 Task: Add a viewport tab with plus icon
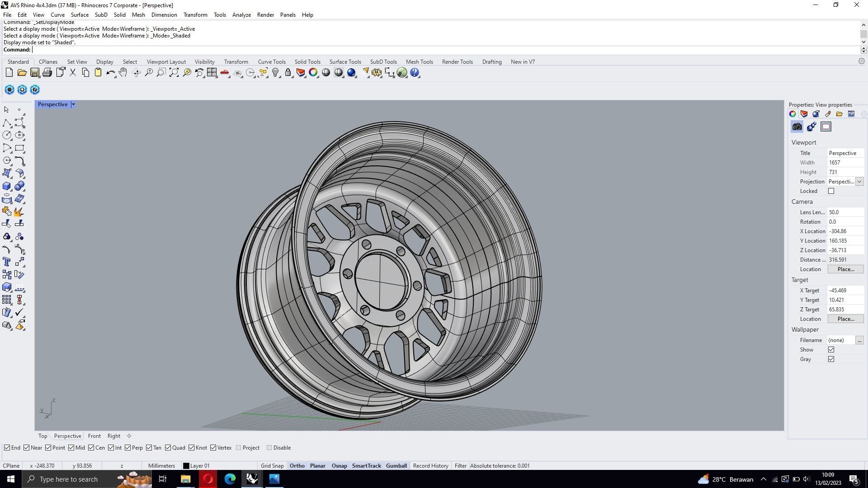[x=129, y=436]
